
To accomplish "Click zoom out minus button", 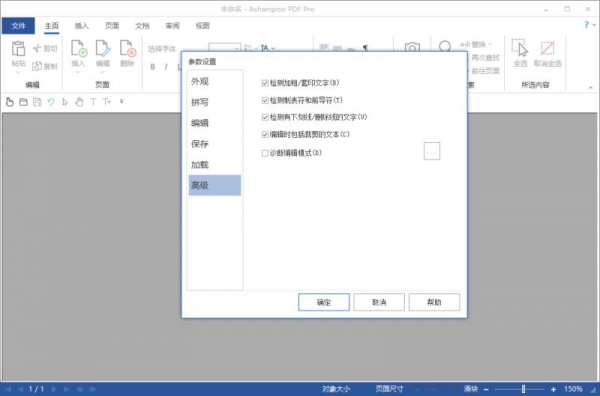I will coord(486,389).
